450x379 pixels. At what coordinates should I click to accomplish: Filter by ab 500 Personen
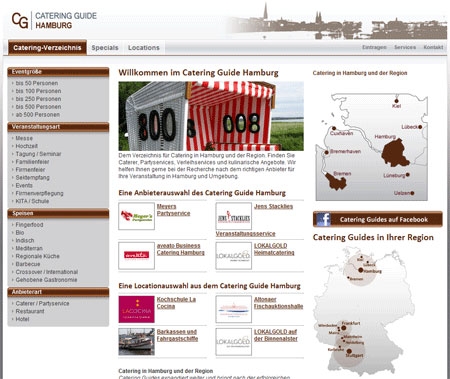point(38,115)
